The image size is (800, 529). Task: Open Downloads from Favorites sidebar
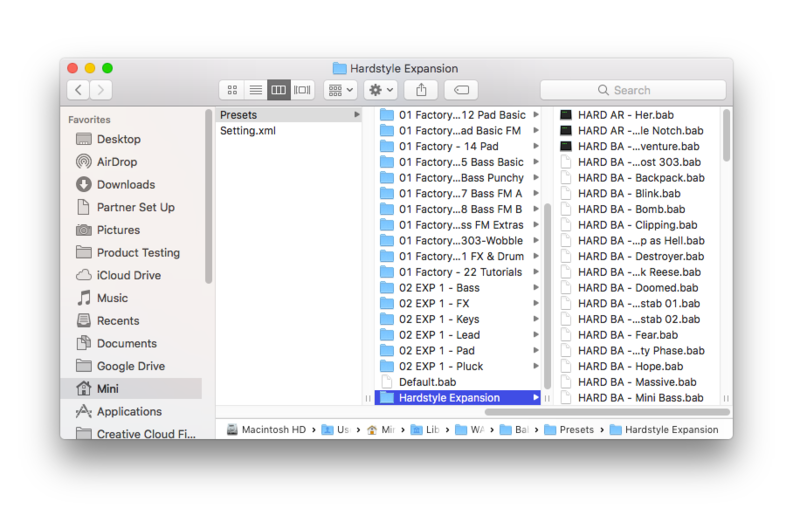tap(125, 185)
